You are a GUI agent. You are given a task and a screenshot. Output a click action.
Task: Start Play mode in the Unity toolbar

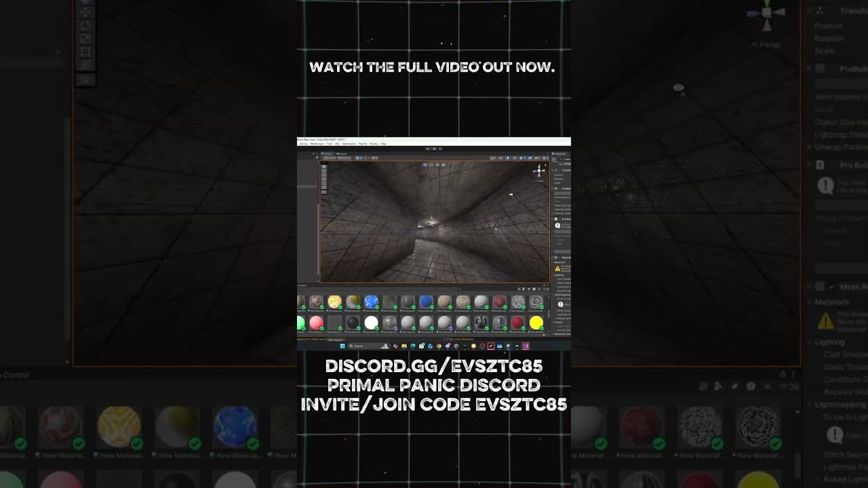tap(427, 148)
